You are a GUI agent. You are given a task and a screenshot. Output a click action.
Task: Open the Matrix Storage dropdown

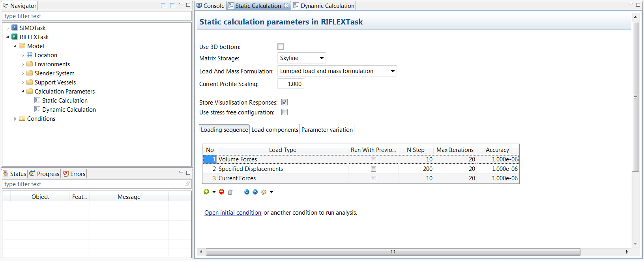pos(301,58)
